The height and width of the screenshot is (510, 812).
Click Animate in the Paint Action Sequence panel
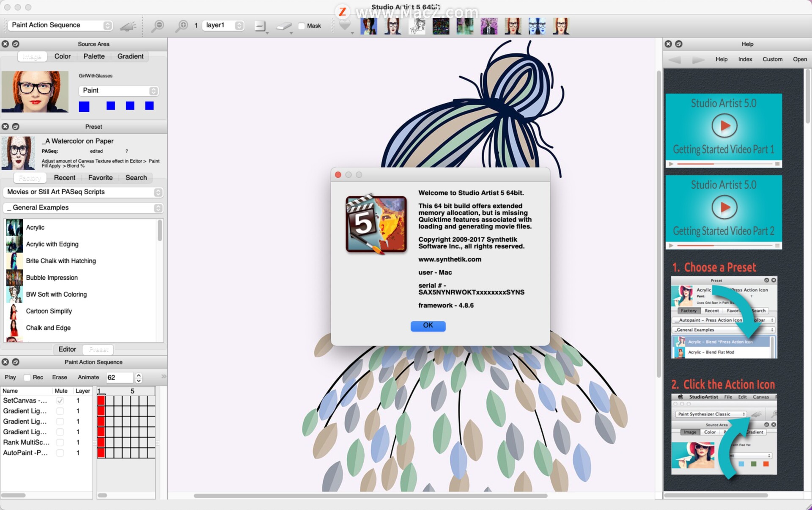point(88,377)
